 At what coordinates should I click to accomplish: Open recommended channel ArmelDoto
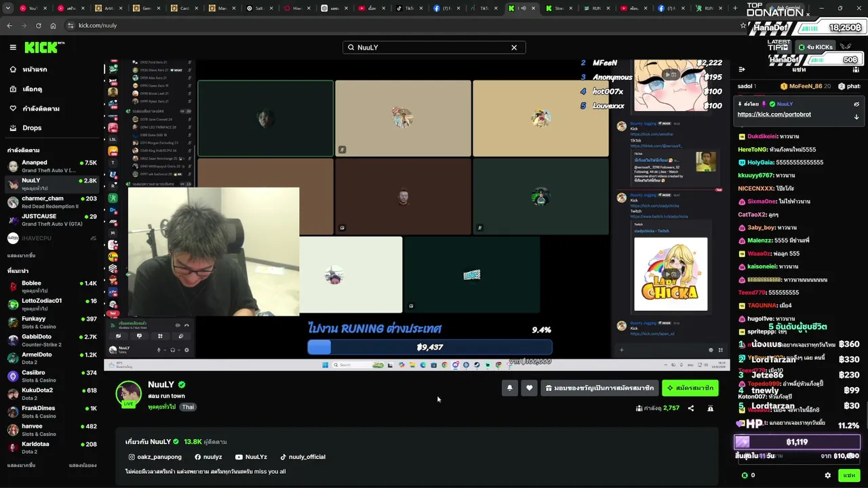click(52, 359)
